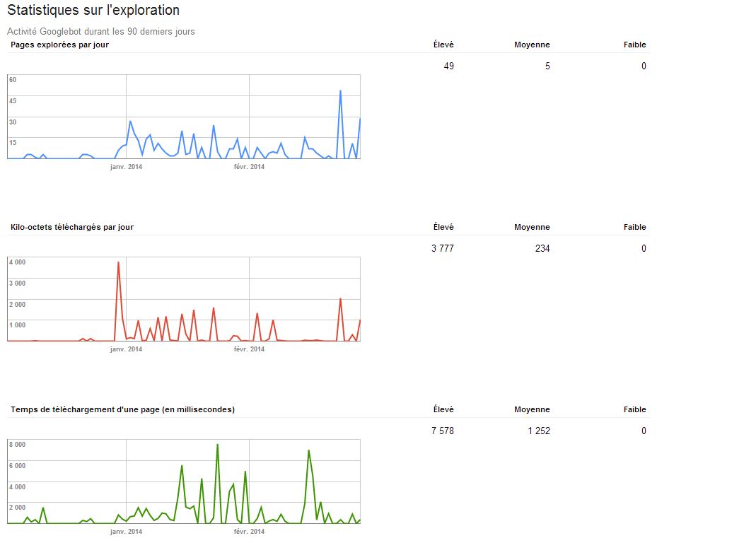Click the highest red spike near janv. 2014
The height and width of the screenshot is (543, 756).
coord(118,263)
